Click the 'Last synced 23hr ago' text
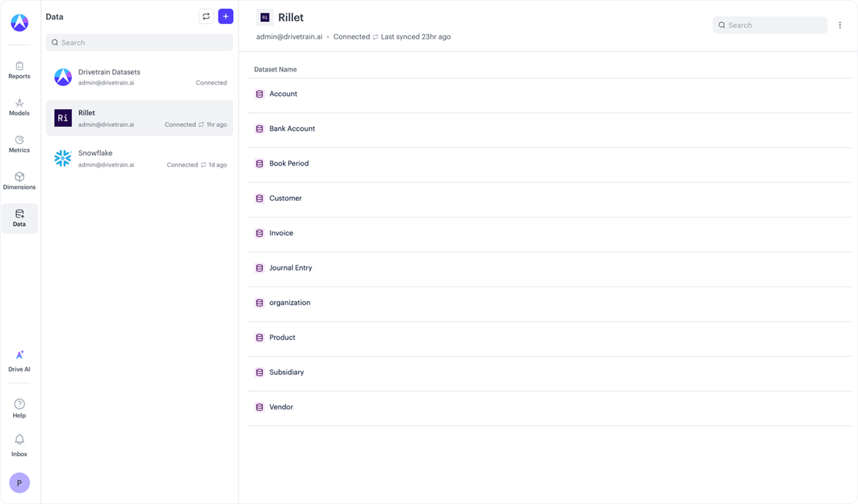Viewport: 858px width, 504px height. pos(416,37)
